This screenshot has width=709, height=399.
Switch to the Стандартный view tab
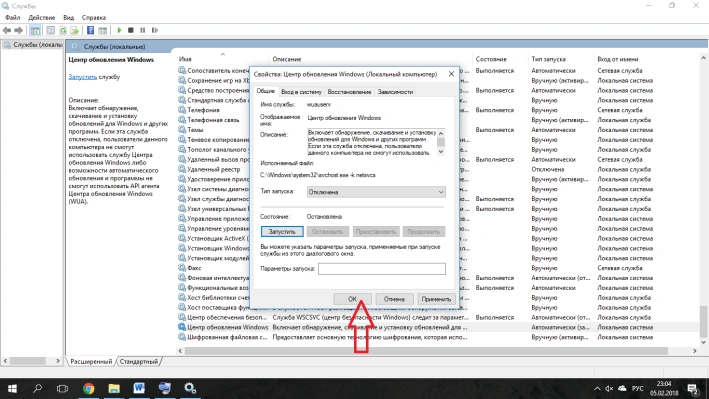pyautogui.click(x=139, y=361)
